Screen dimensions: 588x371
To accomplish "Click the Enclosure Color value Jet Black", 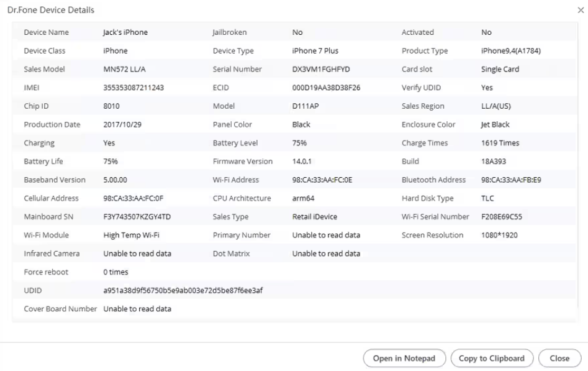I will tap(495, 124).
